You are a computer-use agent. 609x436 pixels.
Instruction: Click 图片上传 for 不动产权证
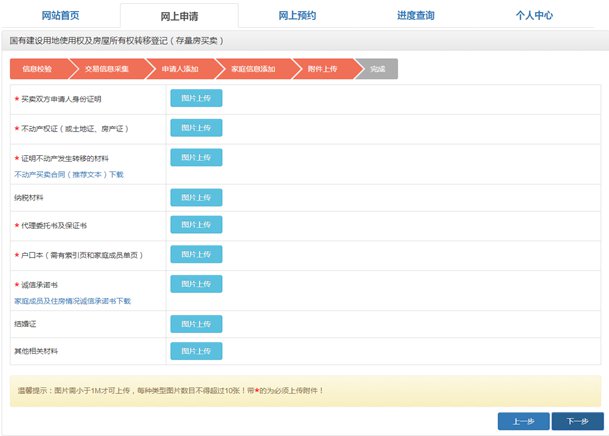click(196, 128)
